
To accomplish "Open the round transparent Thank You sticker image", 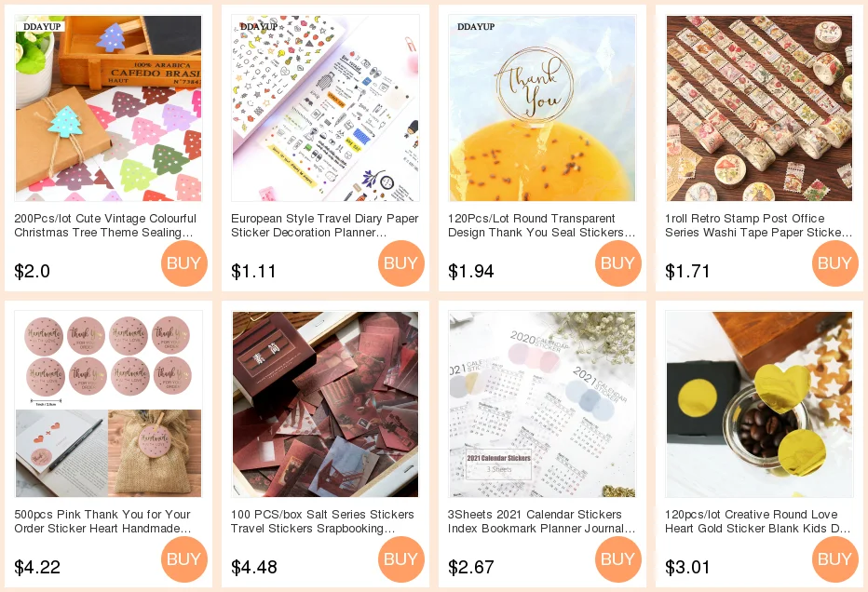I will [542, 109].
